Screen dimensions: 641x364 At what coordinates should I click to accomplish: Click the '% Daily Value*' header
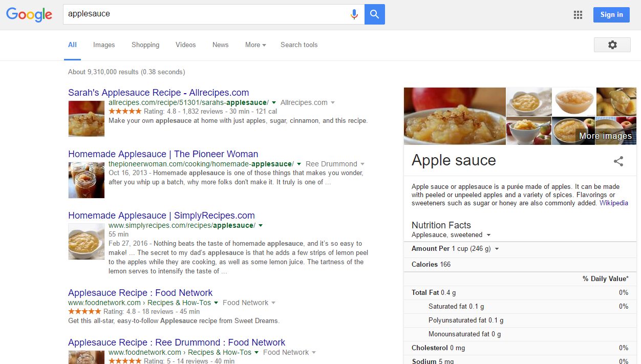605,279
